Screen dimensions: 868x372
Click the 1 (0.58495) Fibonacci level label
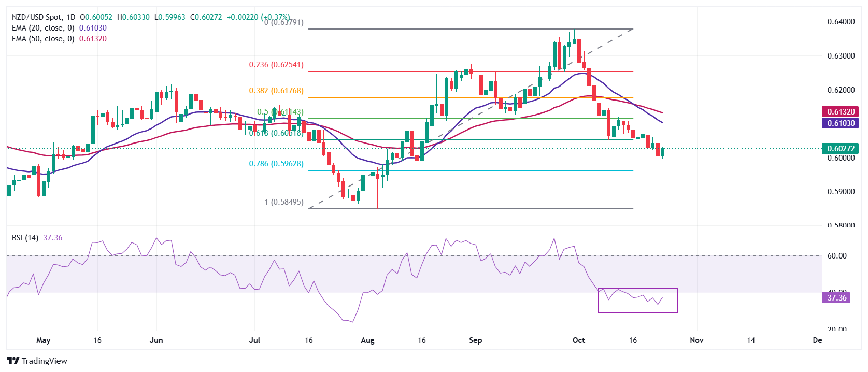tap(284, 202)
